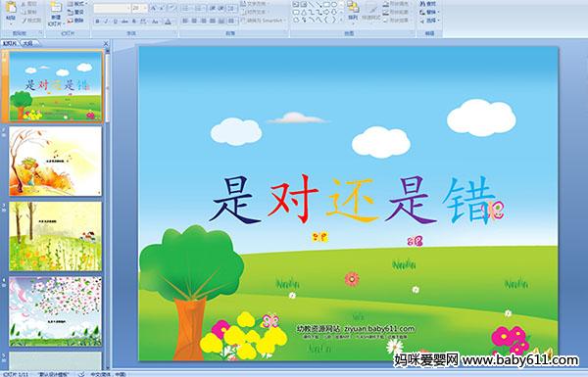588x377 pixels.
Task: Switch to the Outline (大纲) pane tab
Action: point(27,43)
